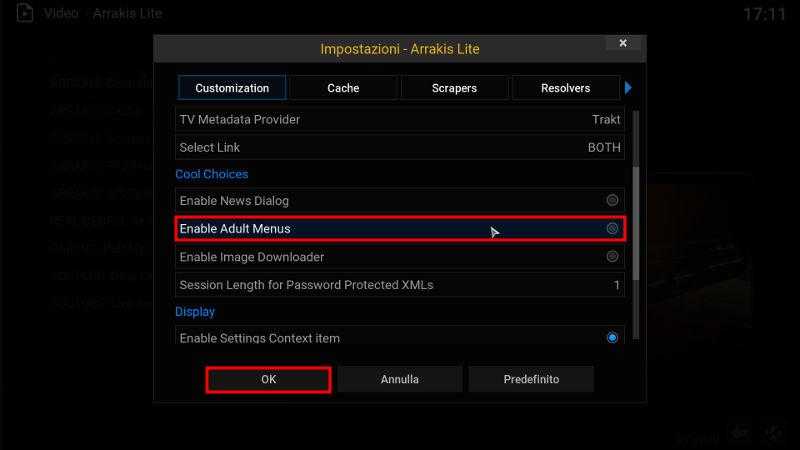
Task: Select the Resolvers tab
Action: tap(565, 88)
